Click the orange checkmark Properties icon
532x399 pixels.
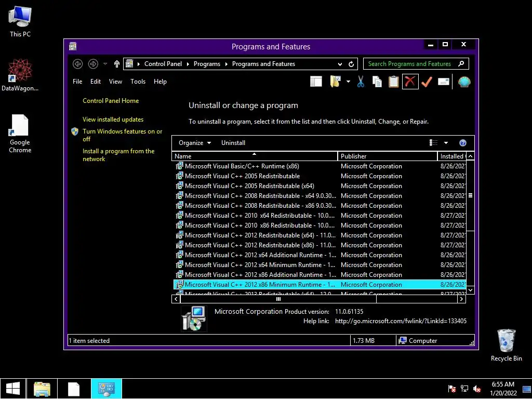tap(427, 82)
